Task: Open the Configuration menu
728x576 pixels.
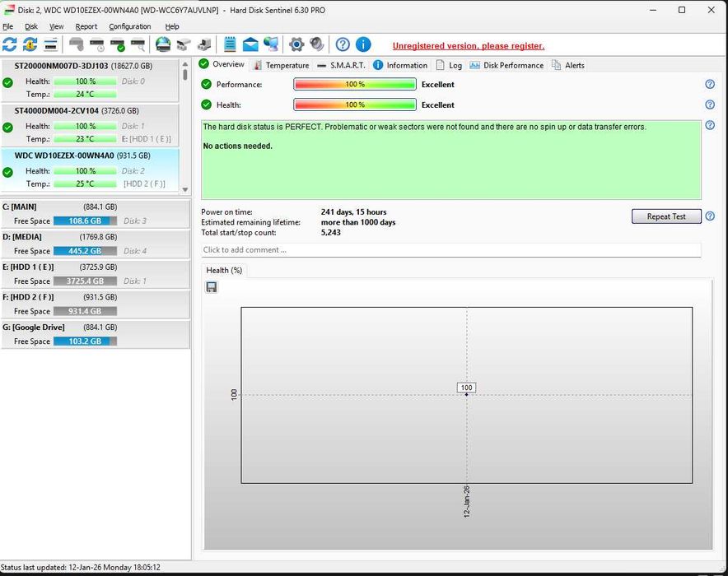Action: [x=130, y=26]
